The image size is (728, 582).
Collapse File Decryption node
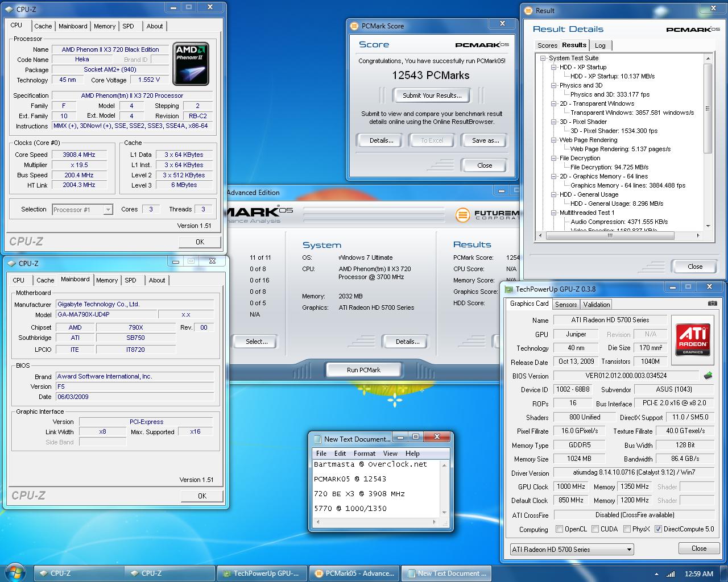pos(553,158)
